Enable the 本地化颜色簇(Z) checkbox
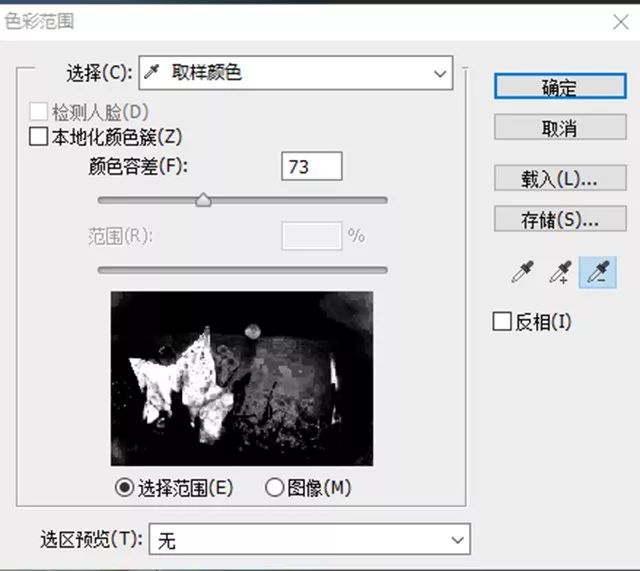 point(38,136)
